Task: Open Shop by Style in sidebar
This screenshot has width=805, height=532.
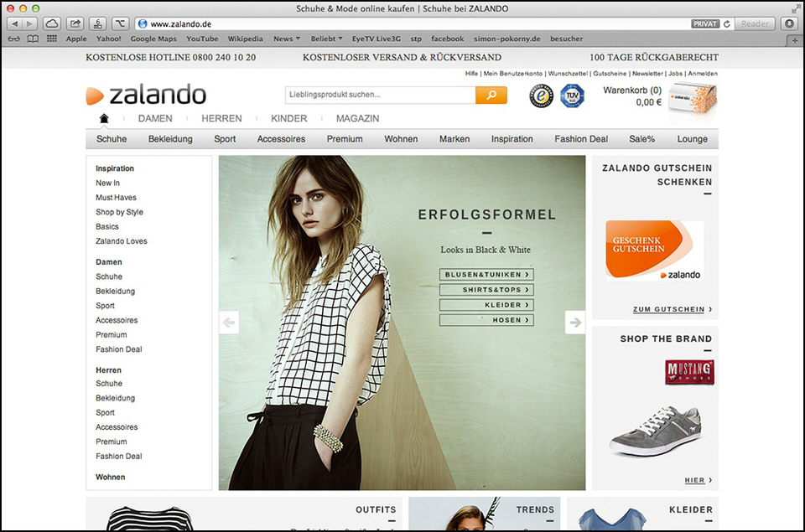Action: tap(120, 213)
